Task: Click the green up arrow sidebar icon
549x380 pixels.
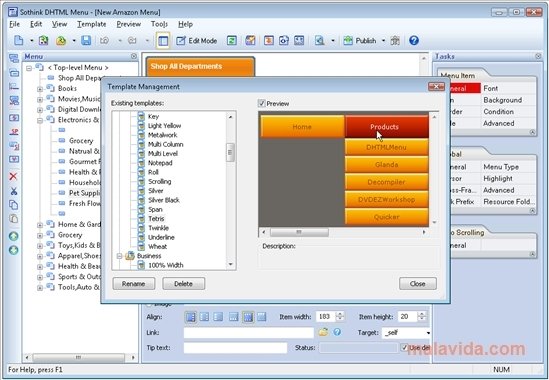Action: (x=13, y=236)
